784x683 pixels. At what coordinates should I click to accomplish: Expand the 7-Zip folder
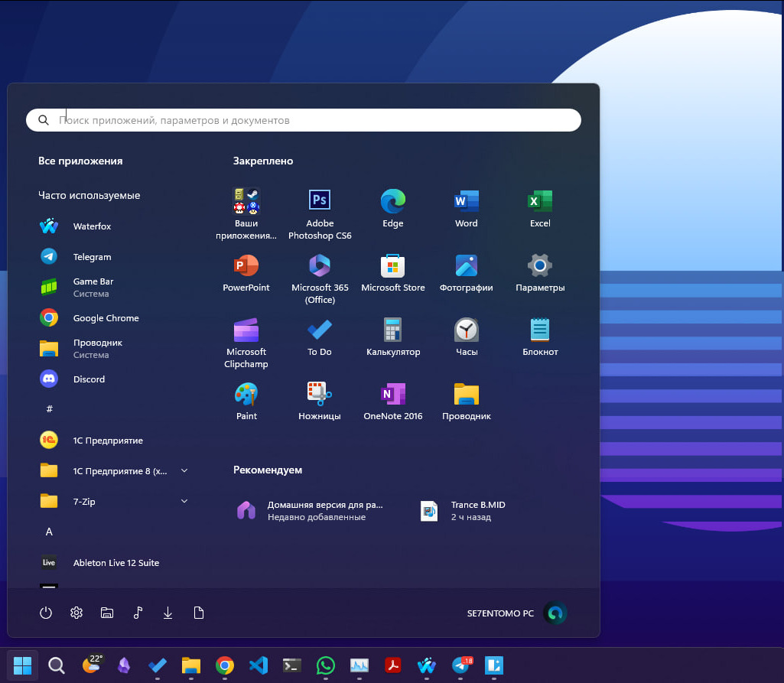(x=184, y=501)
